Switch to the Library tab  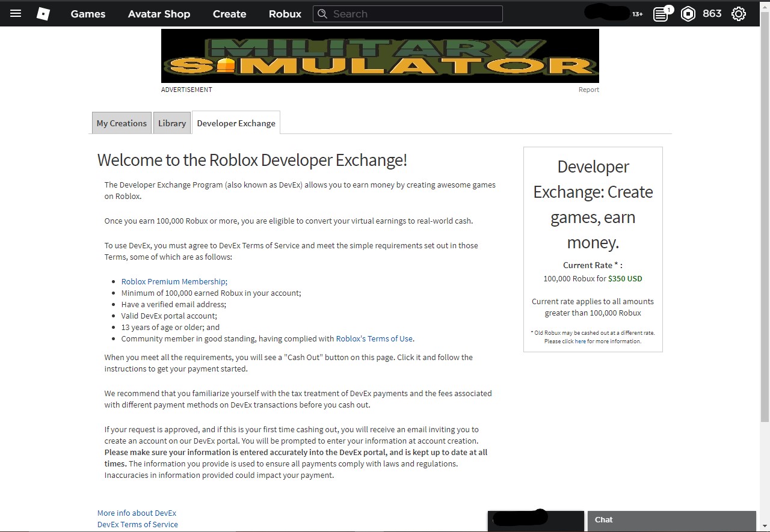[x=172, y=123]
